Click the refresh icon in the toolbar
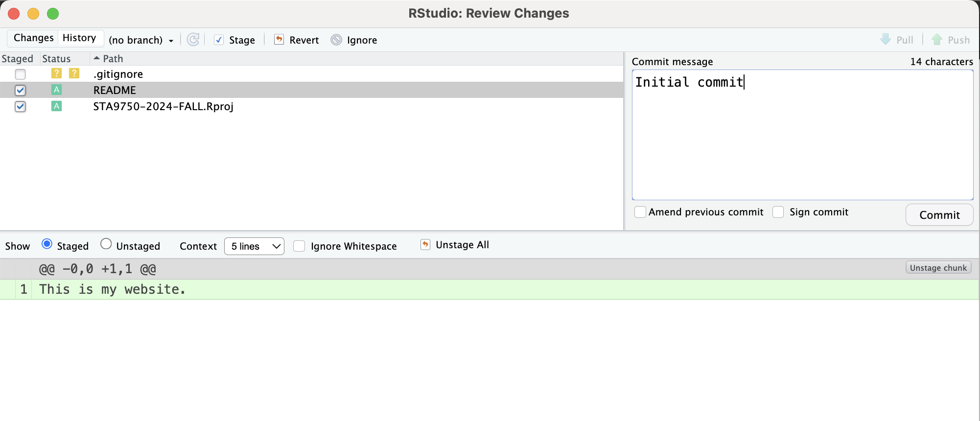This screenshot has width=980, height=421. point(193,40)
